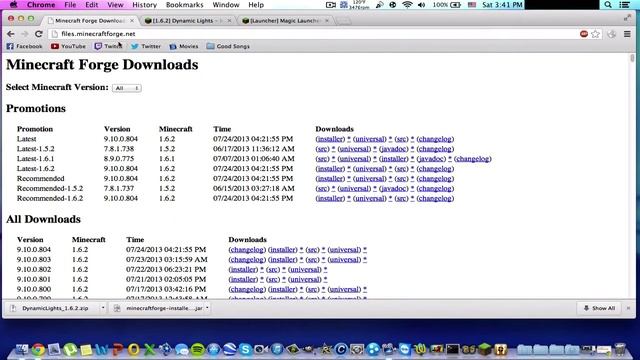Click changelog link for version 9.10.0.800

[x=247, y=289]
